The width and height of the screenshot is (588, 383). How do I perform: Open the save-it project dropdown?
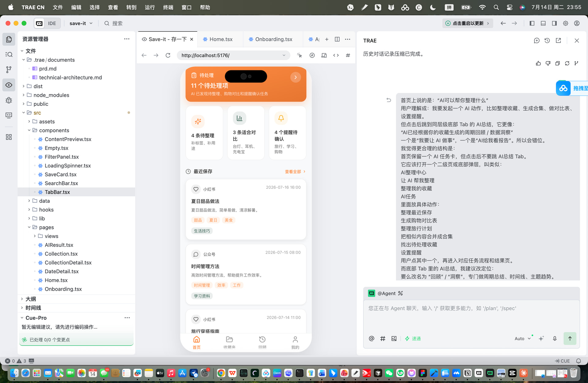point(81,23)
